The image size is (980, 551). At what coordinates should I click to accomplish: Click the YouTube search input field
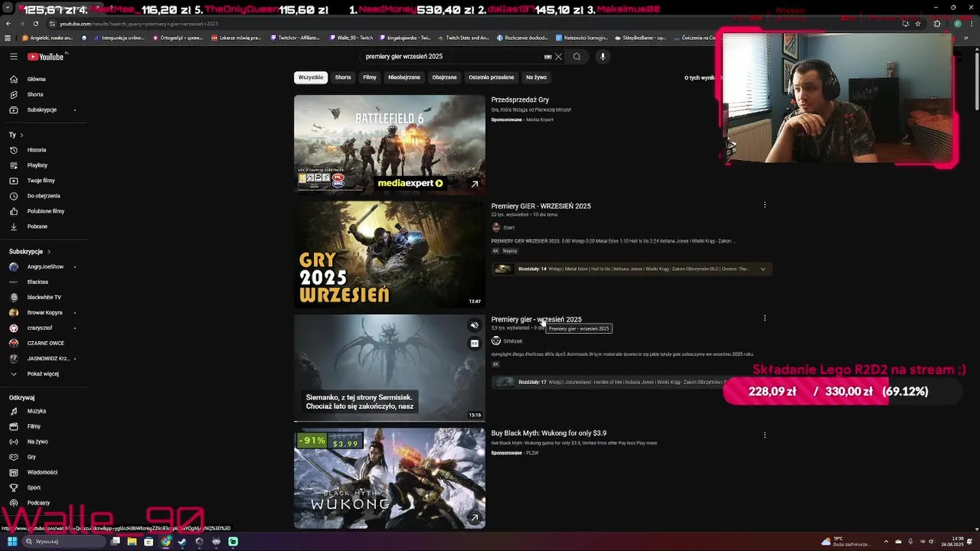(452, 57)
